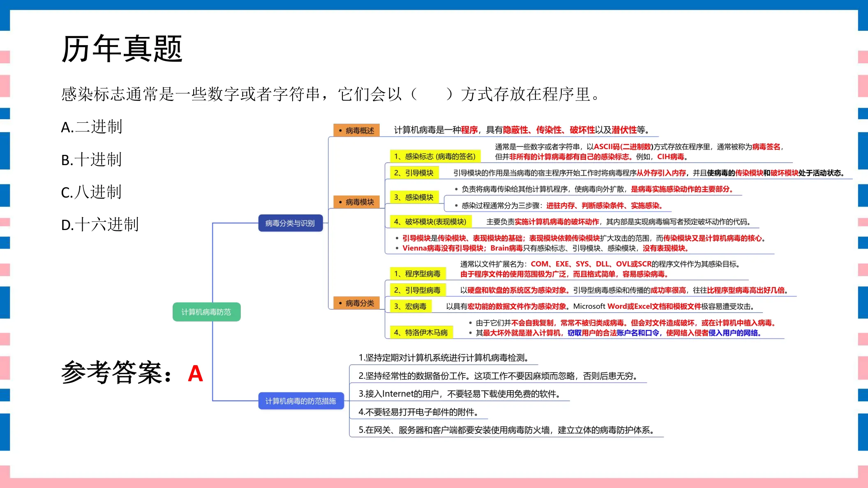This screenshot has width=868, height=488.
Task: Click the 参考答案 label
Action: point(117,373)
